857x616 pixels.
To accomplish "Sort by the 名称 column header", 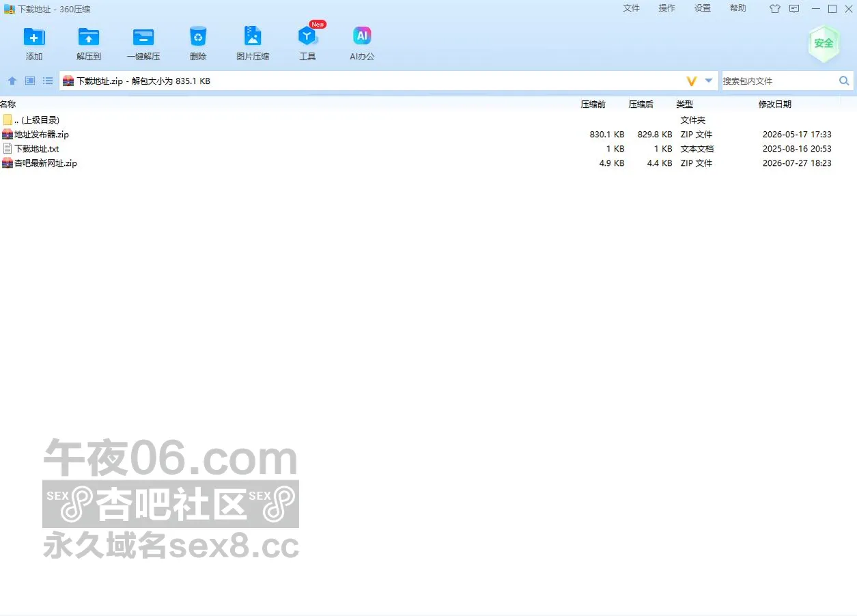I will point(8,104).
